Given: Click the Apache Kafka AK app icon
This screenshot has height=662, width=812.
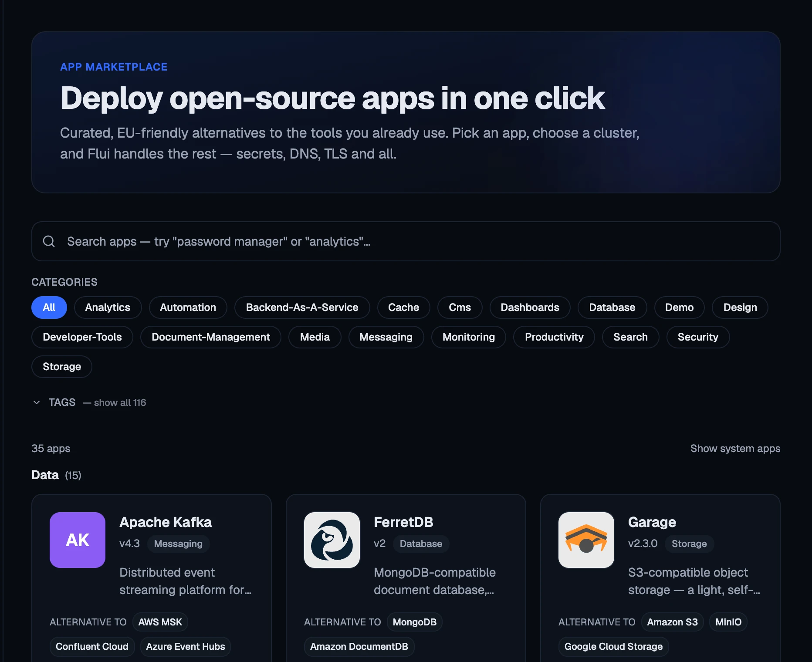Looking at the screenshot, I should click(x=78, y=540).
